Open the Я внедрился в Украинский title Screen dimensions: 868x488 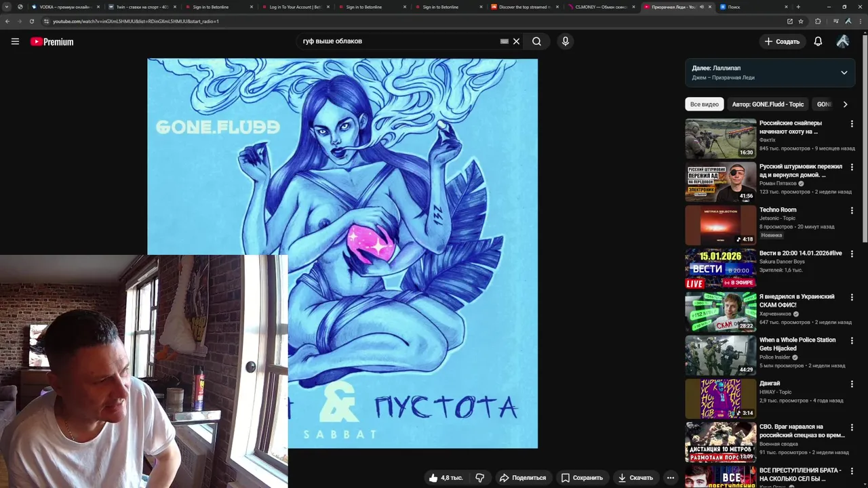point(797,301)
